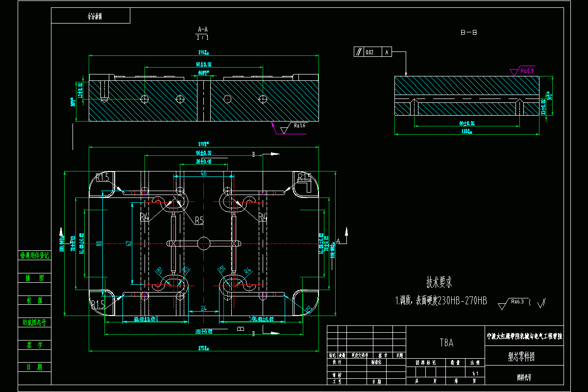Select the 数量 cell in the title block

tap(455, 363)
